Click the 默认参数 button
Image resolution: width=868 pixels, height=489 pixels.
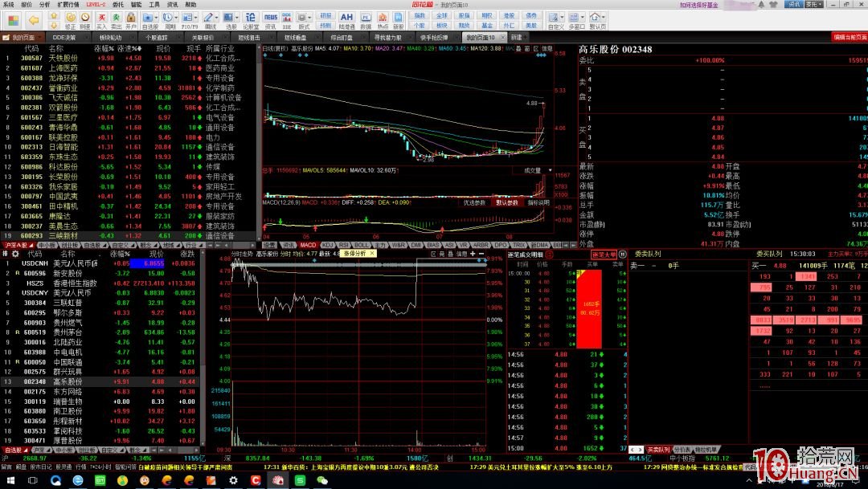pos(507,202)
